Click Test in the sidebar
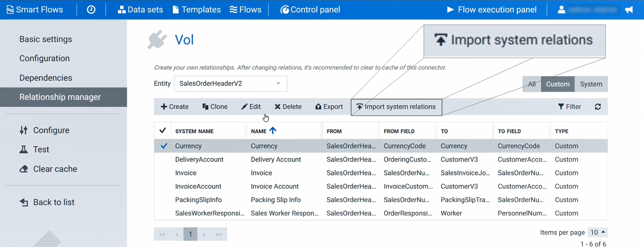 pos(34,150)
